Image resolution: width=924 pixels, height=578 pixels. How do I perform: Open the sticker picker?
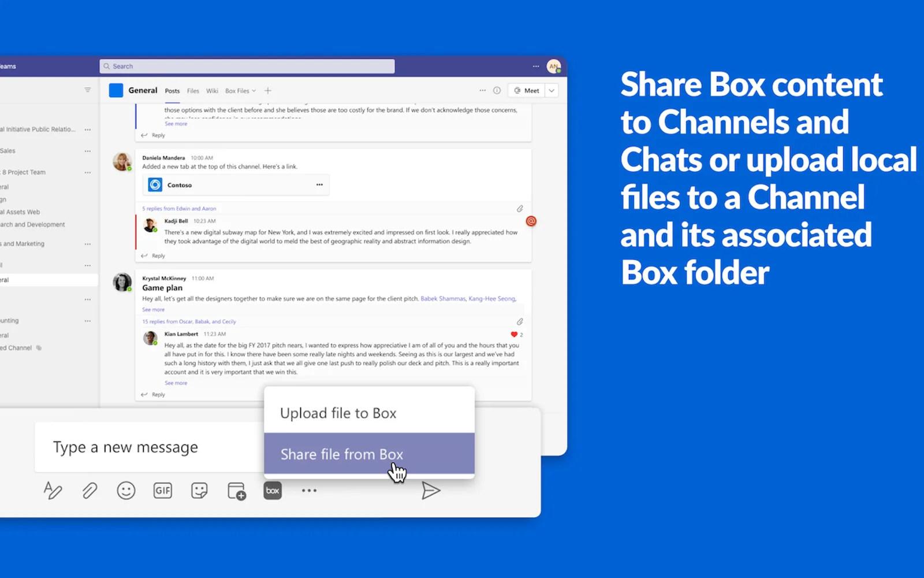click(x=199, y=491)
